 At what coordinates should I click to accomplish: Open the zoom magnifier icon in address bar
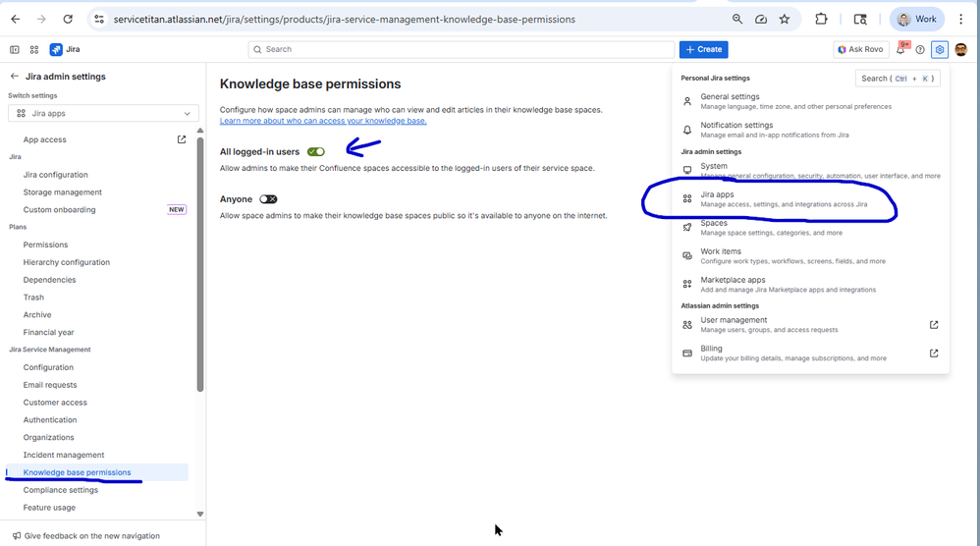(737, 20)
